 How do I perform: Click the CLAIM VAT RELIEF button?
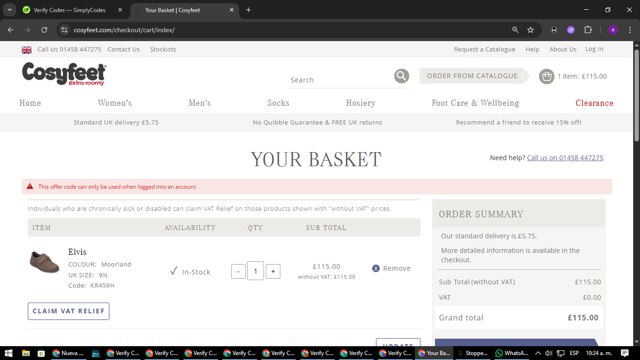click(69, 311)
